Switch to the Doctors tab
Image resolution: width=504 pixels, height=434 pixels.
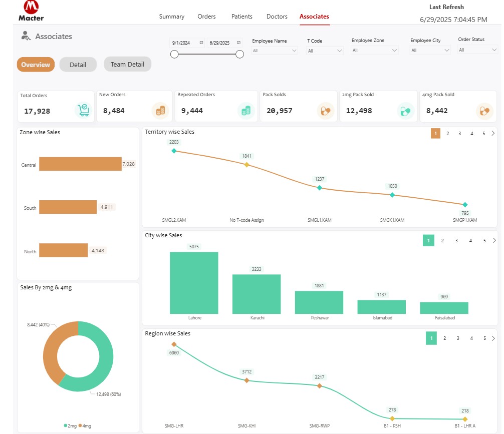point(277,17)
